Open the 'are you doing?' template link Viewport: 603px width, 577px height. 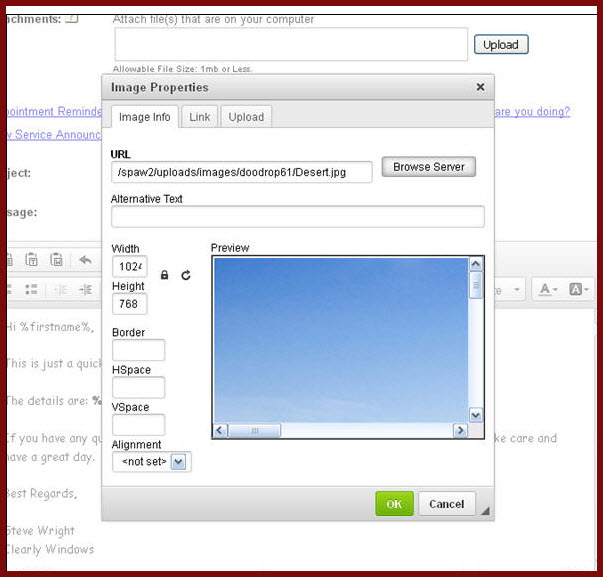(x=532, y=111)
